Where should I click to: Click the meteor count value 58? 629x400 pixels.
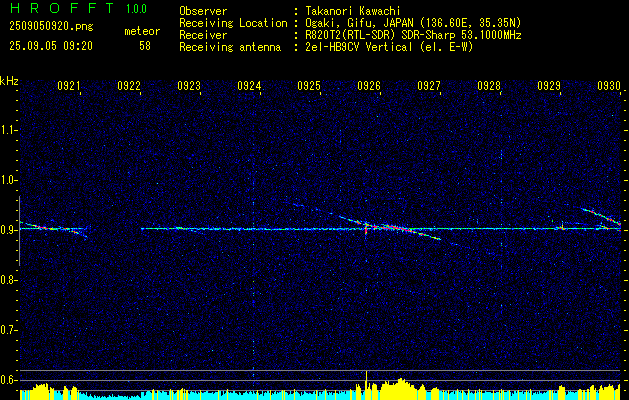coord(145,46)
